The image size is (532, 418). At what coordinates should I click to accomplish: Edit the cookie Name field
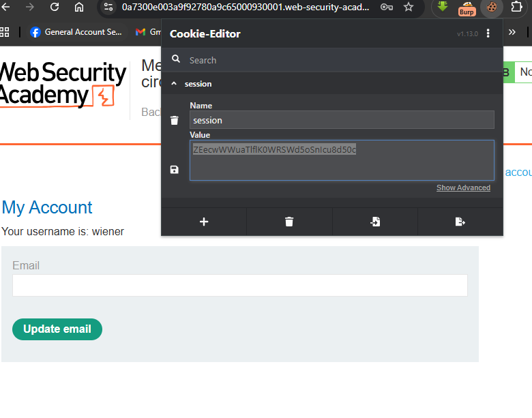coord(342,120)
